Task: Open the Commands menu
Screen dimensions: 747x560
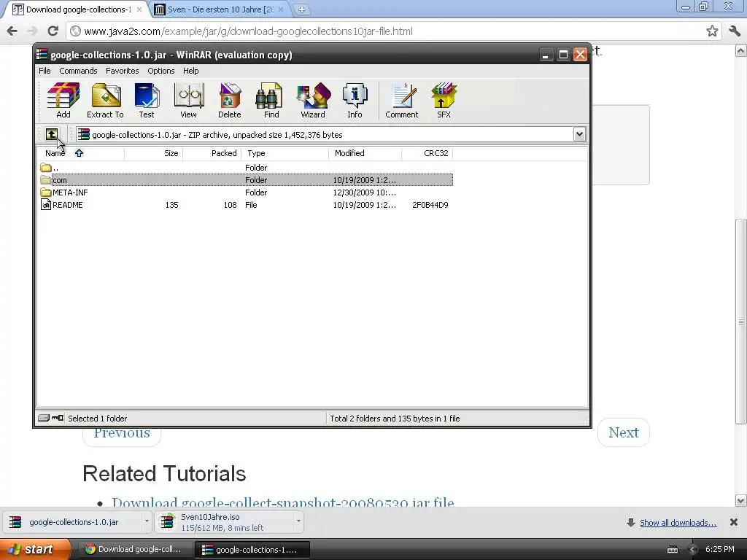Action: [x=78, y=71]
